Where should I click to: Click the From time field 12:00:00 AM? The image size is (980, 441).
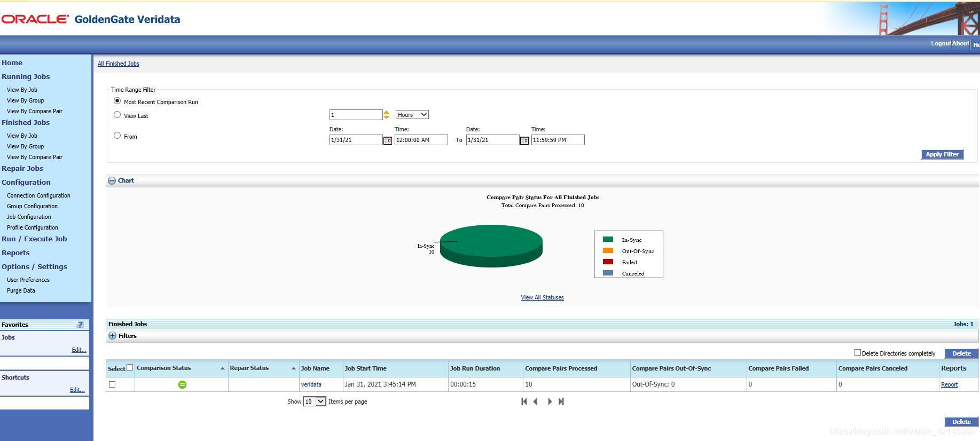tap(421, 140)
